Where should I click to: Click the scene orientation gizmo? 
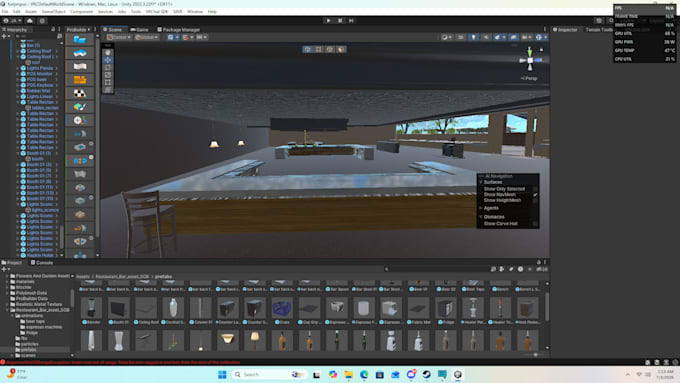(530, 60)
